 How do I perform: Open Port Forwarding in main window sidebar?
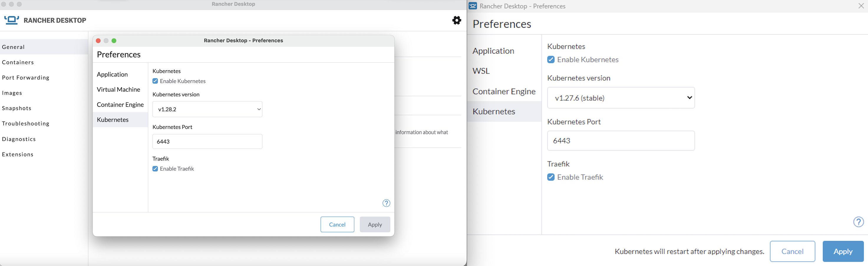44,77
